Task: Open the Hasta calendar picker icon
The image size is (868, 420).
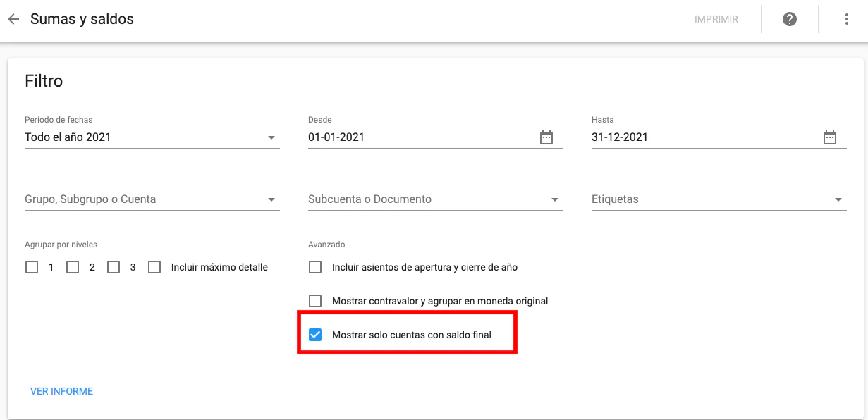Action: [830, 137]
